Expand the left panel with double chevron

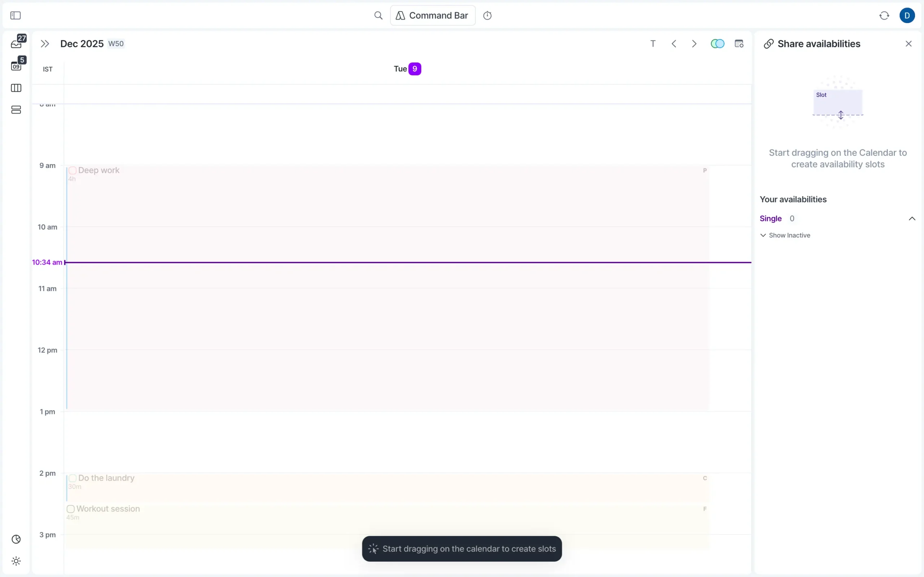(x=44, y=43)
